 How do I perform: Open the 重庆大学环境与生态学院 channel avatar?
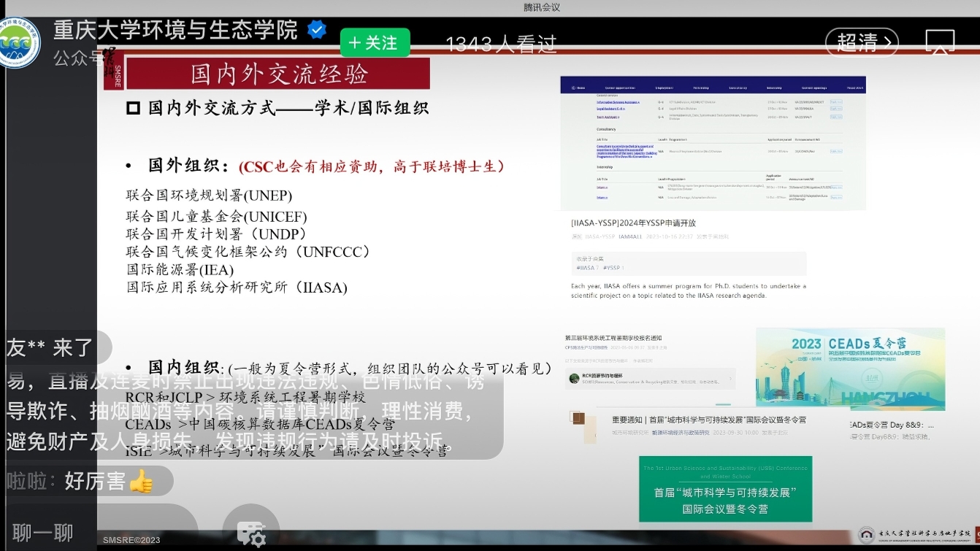[x=18, y=44]
